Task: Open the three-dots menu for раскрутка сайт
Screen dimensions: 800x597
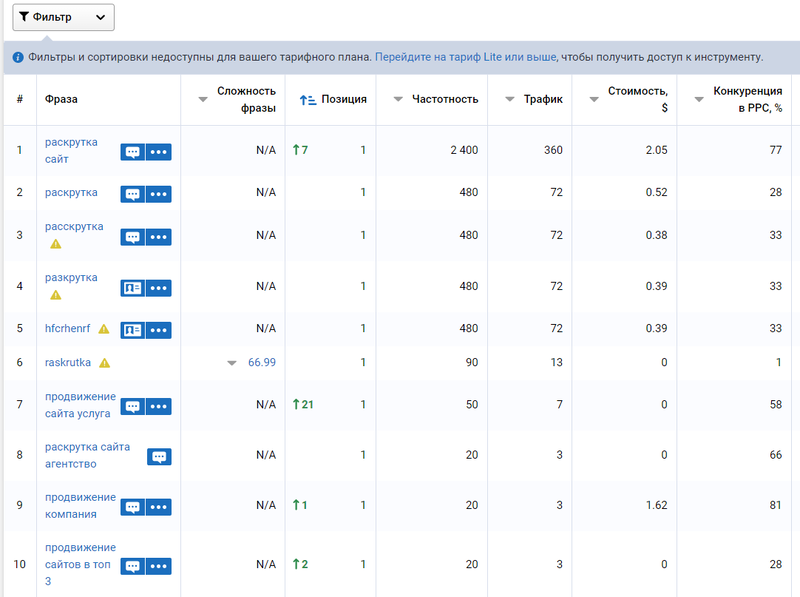Action: (159, 152)
